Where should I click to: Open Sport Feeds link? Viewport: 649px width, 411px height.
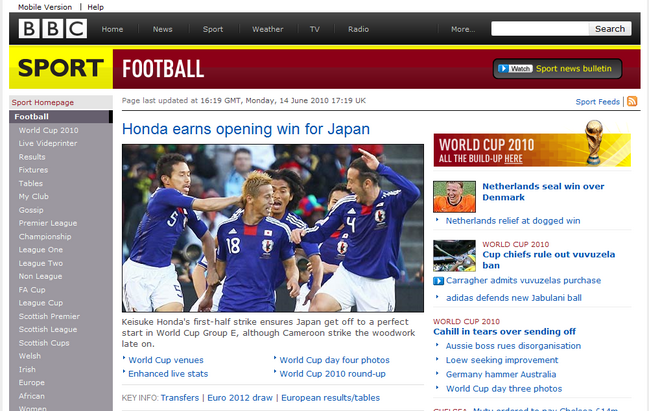click(597, 102)
